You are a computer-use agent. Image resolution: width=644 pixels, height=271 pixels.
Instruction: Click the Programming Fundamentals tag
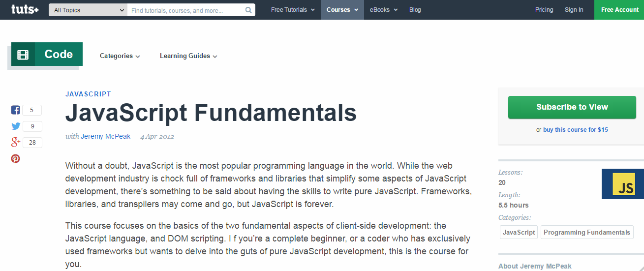pos(587,232)
